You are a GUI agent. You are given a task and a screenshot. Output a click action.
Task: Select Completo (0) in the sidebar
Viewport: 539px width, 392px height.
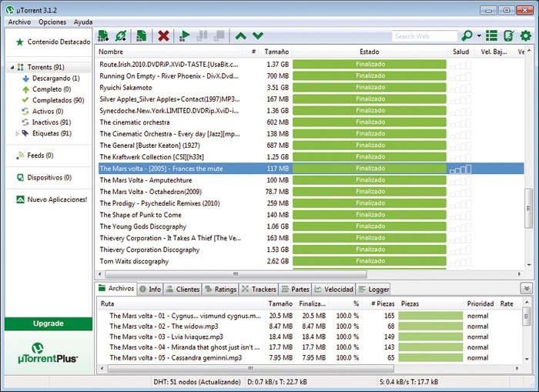46,89
